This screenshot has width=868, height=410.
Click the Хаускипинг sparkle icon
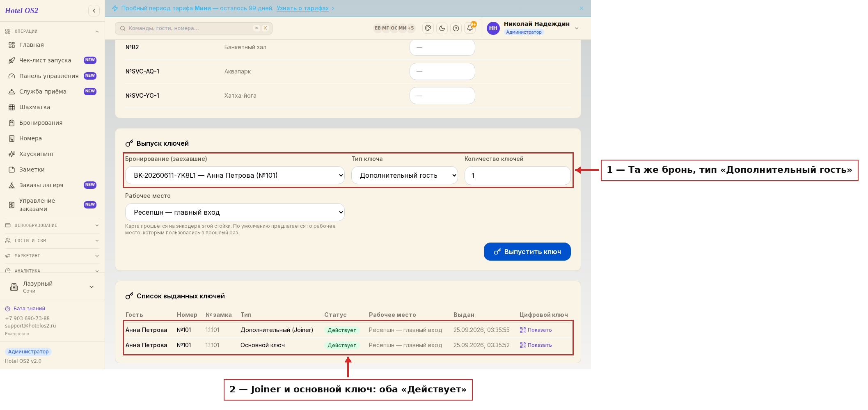pos(12,154)
